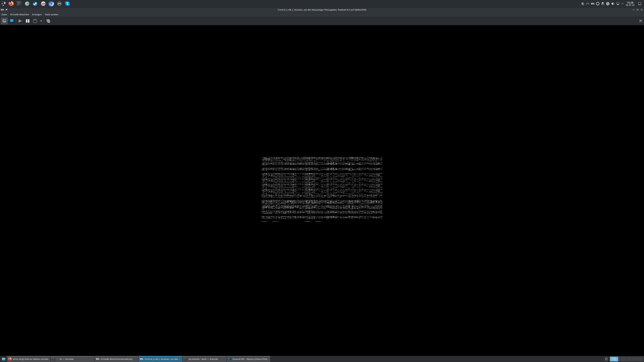Click the shut down power icon

35,21
